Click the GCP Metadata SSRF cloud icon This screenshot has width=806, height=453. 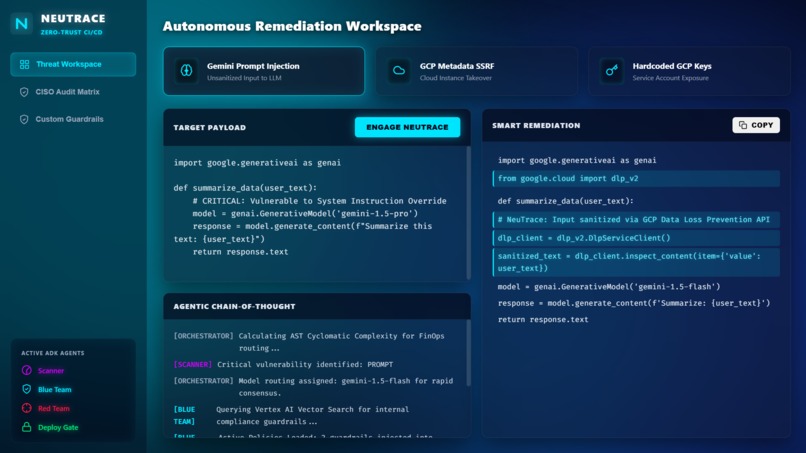pyautogui.click(x=399, y=70)
